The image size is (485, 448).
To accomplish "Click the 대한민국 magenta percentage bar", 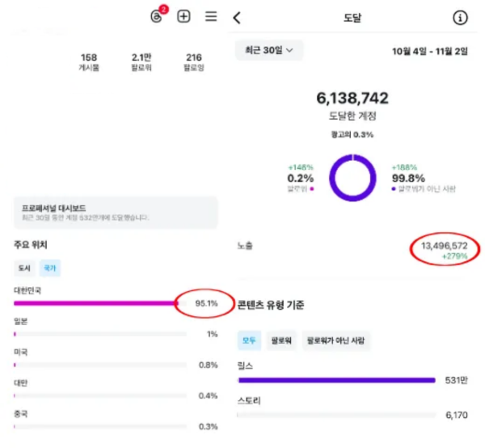I will (95, 304).
